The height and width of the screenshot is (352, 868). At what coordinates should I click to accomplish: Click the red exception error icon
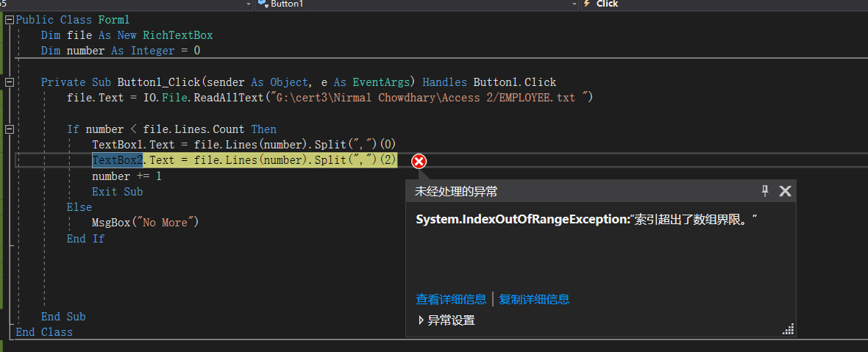(x=419, y=162)
